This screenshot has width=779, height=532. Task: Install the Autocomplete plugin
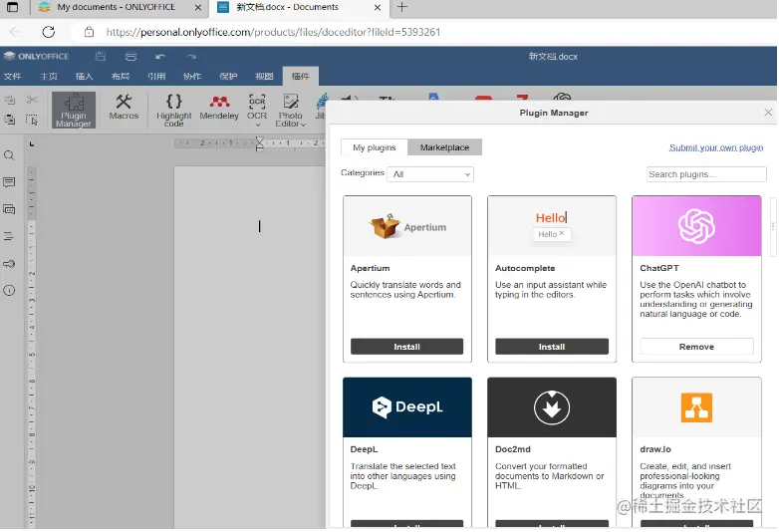552,347
